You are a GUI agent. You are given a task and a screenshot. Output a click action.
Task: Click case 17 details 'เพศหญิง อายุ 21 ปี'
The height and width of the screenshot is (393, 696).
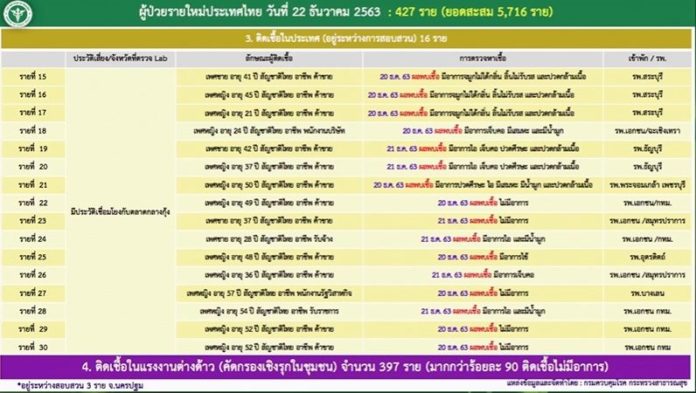pyautogui.click(x=269, y=112)
